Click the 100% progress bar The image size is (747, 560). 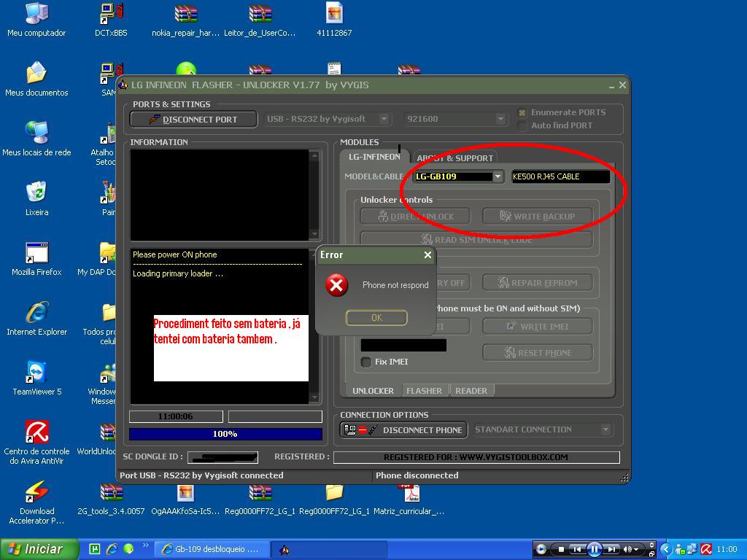(x=225, y=434)
